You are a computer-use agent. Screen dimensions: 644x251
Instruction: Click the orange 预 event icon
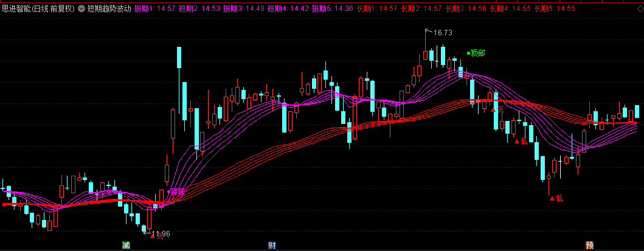[589, 246]
